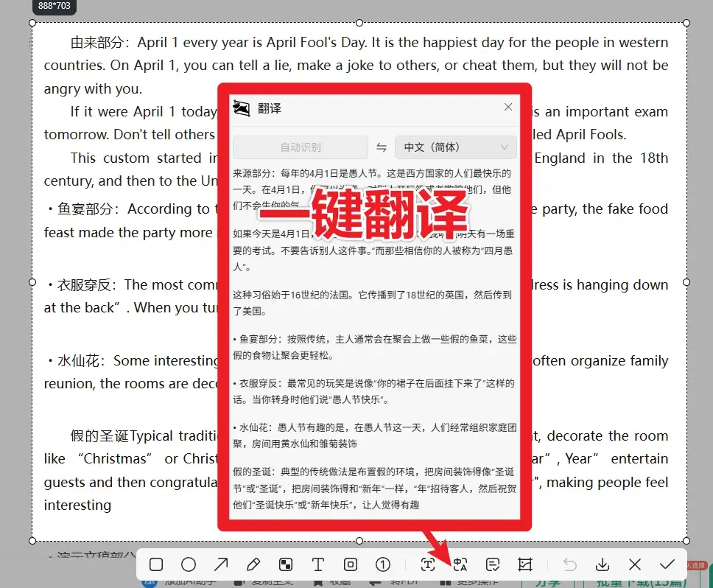Image resolution: width=713 pixels, height=588 pixels.
Task: Select the arrow annotation tool
Action: coord(221,564)
